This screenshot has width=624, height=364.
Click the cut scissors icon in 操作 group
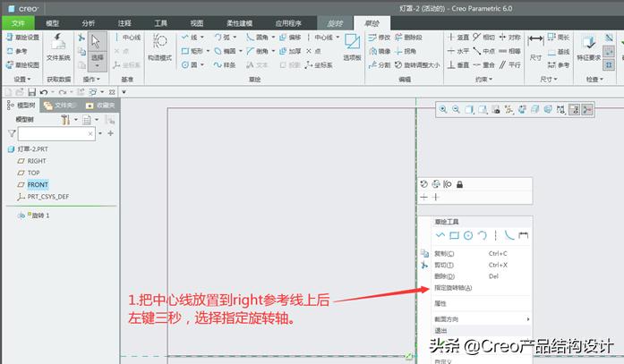coord(81,38)
